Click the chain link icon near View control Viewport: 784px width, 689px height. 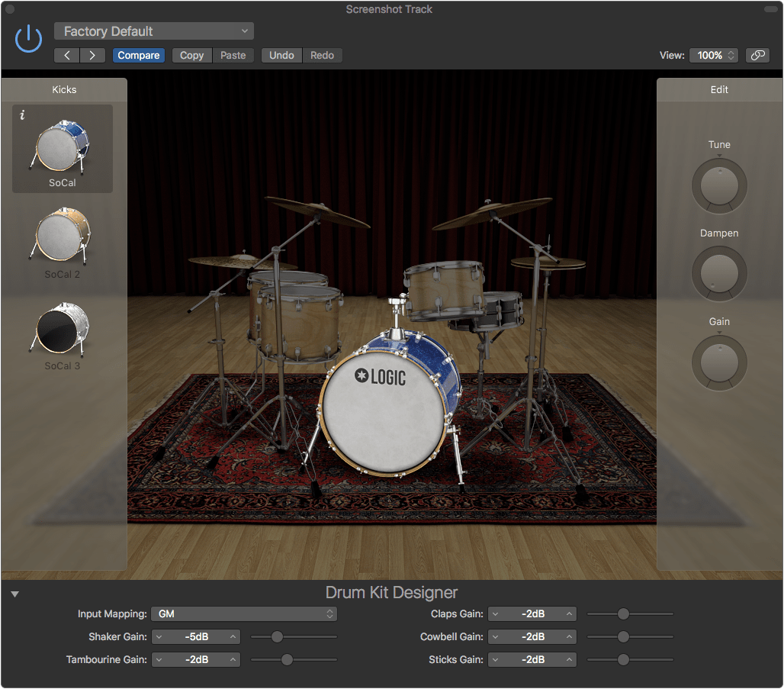[x=757, y=55]
